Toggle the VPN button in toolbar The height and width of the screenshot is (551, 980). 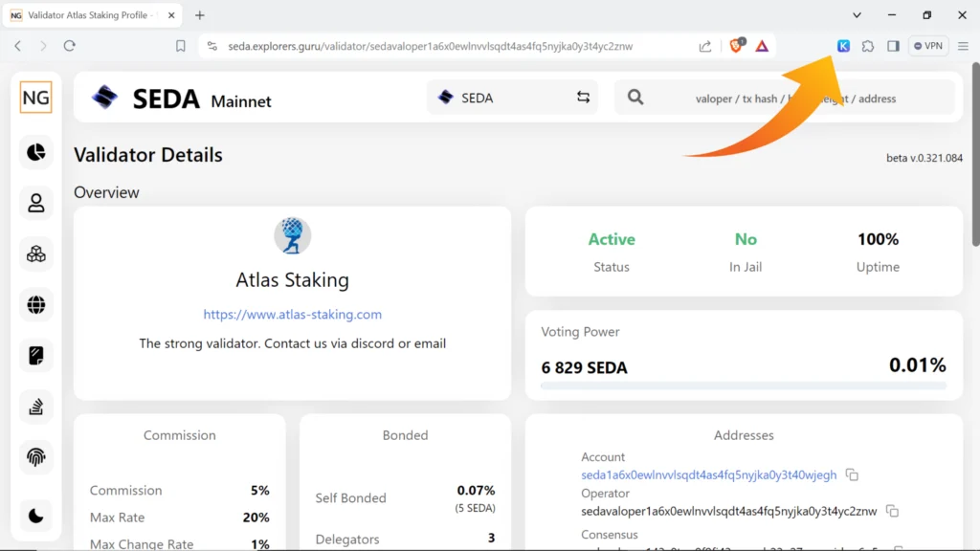[928, 46]
